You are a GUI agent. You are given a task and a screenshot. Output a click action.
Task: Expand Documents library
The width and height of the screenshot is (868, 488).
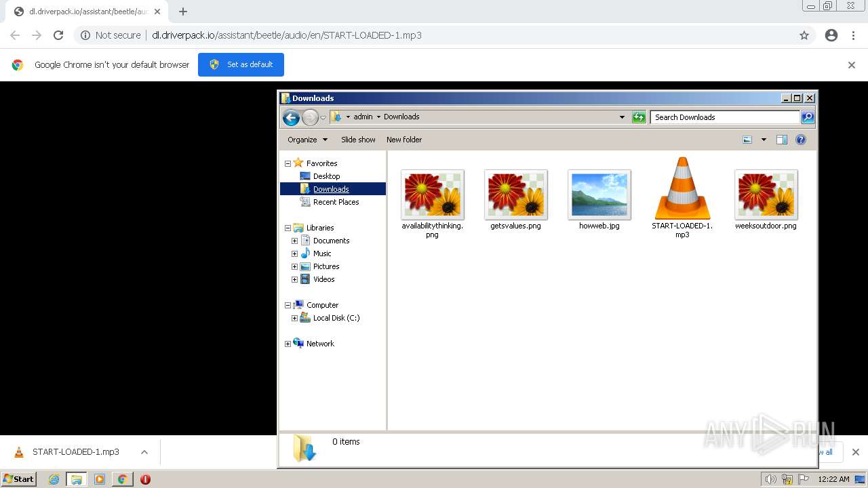[x=294, y=241]
